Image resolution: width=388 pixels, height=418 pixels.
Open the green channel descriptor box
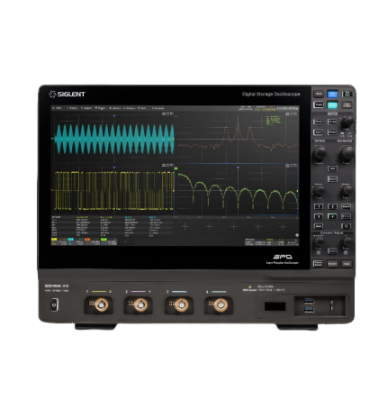coord(109,241)
